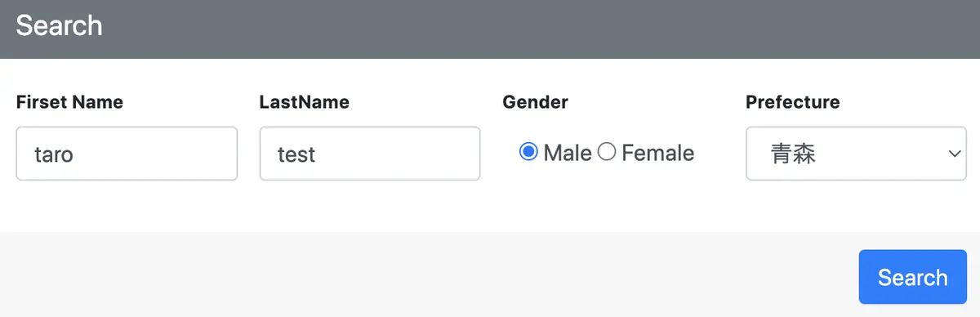
Task: Click the "LastName" field label
Action: pos(304,102)
